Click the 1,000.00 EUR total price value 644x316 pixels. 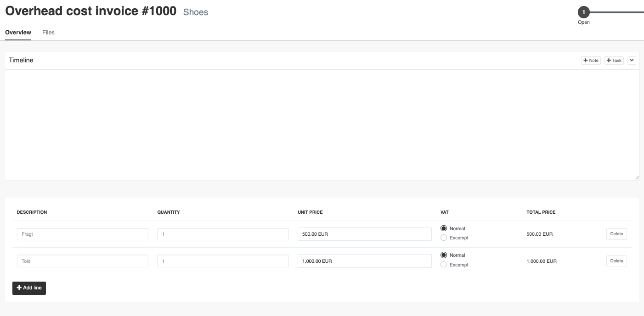pyautogui.click(x=542, y=261)
